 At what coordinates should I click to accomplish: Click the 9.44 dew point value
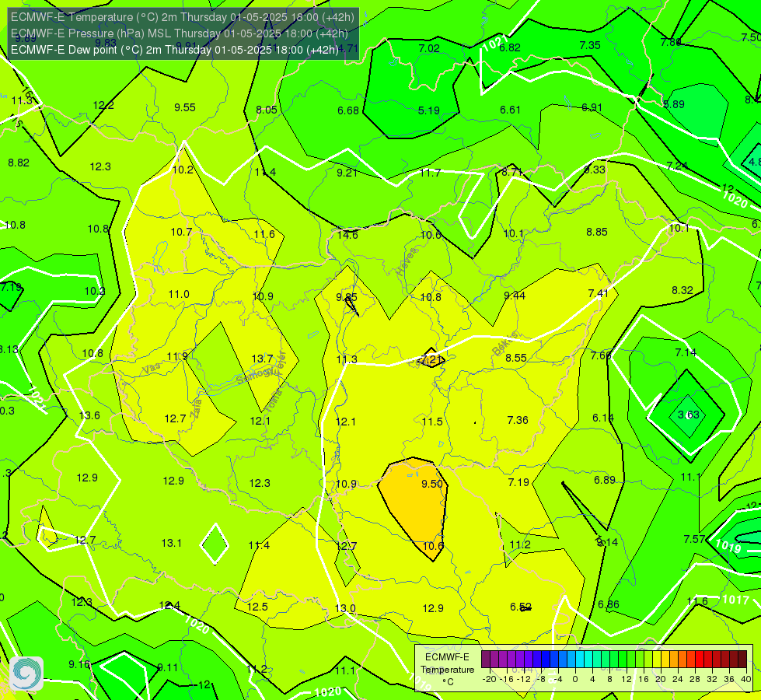(515, 296)
